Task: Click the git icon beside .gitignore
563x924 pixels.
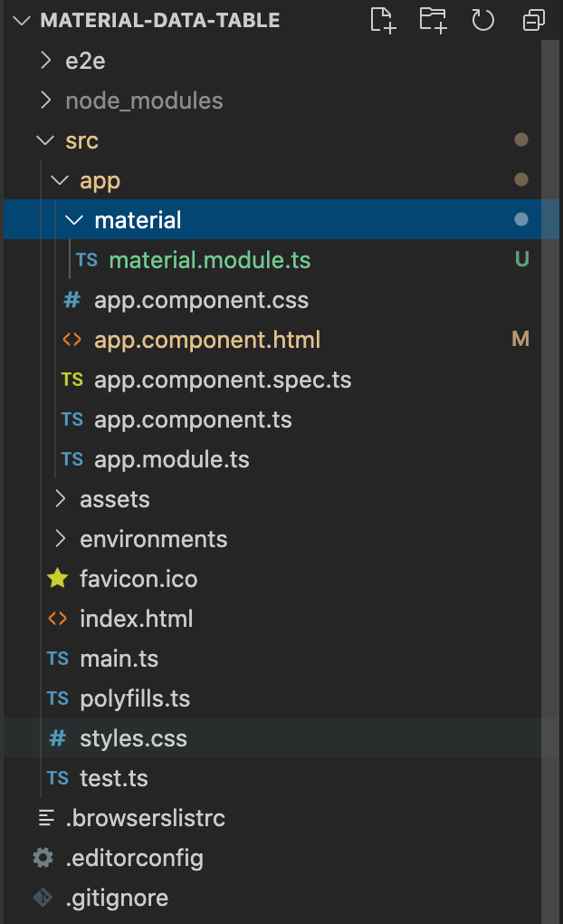Action: point(43,898)
